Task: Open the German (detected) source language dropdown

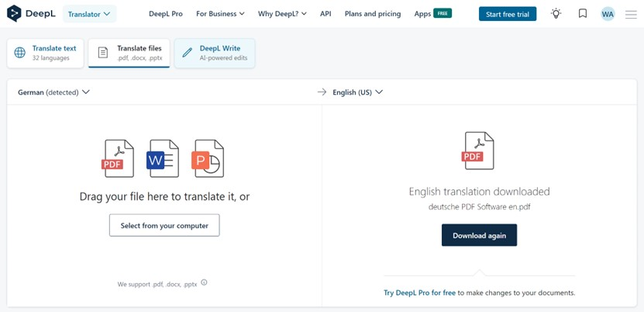Action: click(53, 92)
